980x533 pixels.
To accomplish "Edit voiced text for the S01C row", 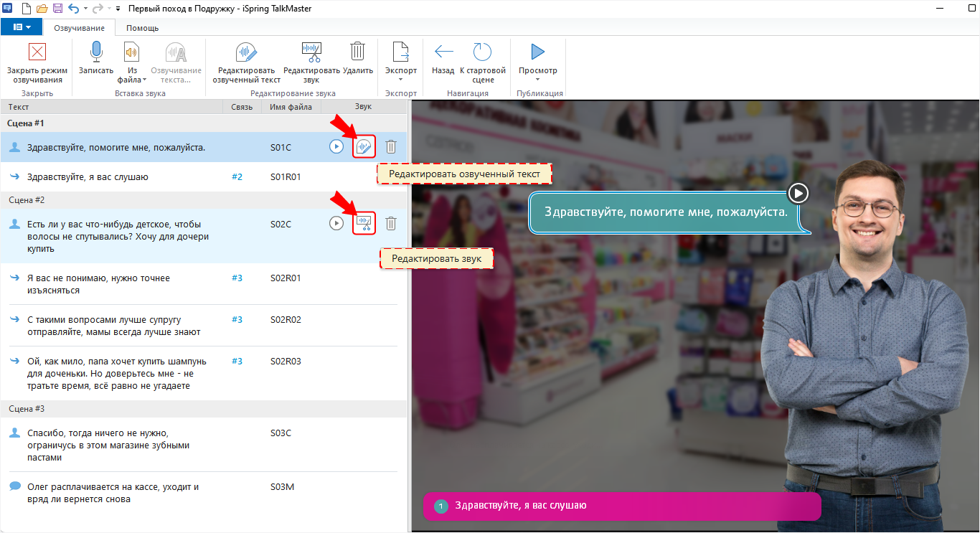I will [x=364, y=147].
